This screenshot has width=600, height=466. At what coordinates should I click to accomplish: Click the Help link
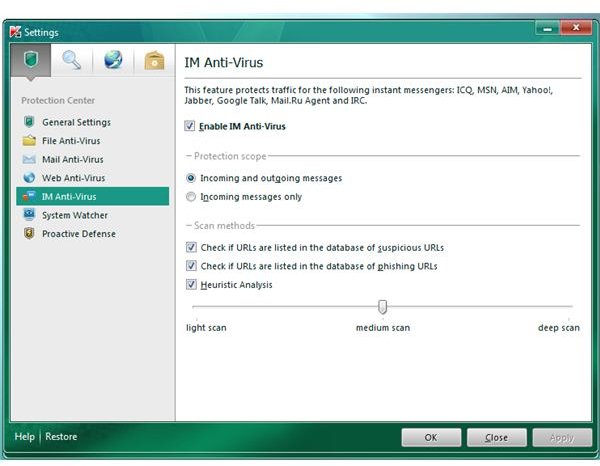(x=24, y=437)
